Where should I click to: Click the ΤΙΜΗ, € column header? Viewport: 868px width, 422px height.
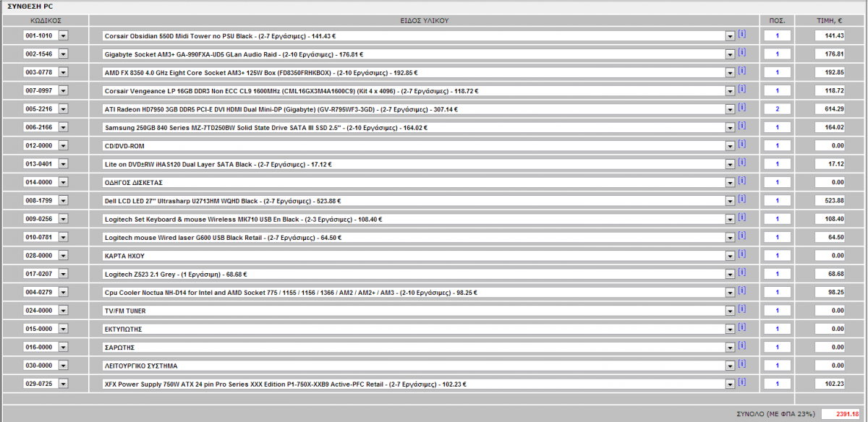pyautogui.click(x=830, y=21)
